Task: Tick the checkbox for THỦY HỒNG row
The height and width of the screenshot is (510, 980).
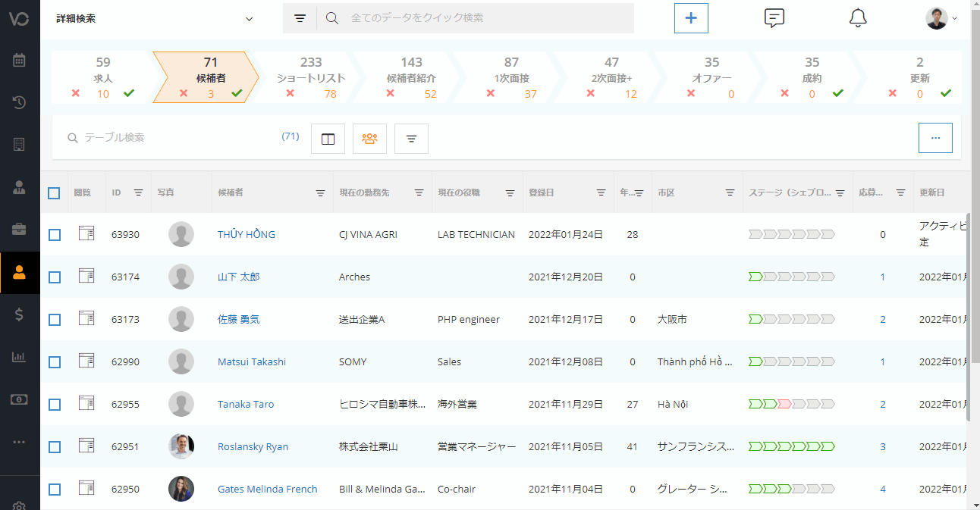Action: (54, 235)
